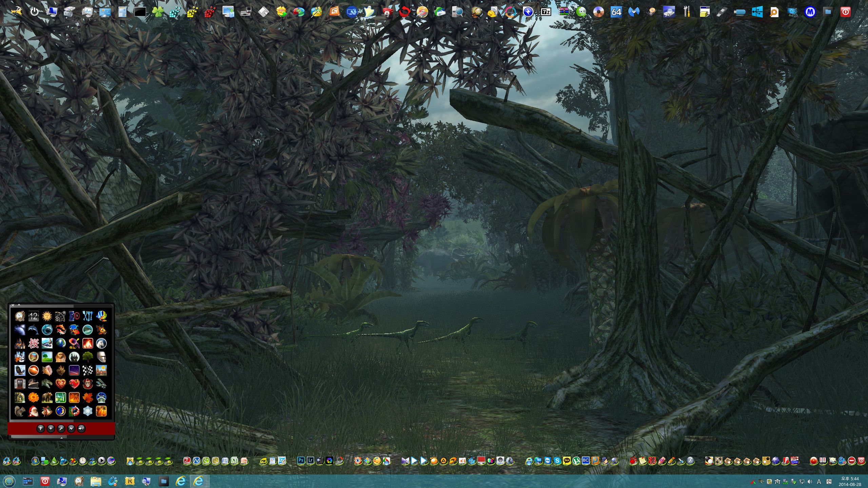The image size is (868, 488).
Task: Open taskbar clock showing 5:44
Action: point(850,482)
